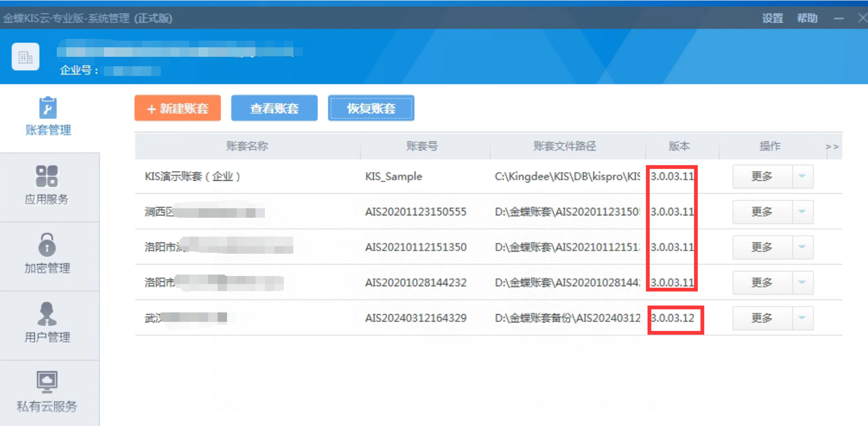
Task: Click 更多 for the AIS20201028144232 row
Action: tap(762, 283)
